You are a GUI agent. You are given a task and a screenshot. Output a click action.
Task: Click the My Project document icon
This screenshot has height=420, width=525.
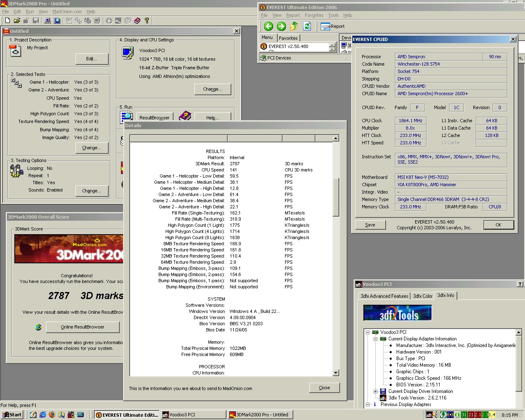pos(15,50)
